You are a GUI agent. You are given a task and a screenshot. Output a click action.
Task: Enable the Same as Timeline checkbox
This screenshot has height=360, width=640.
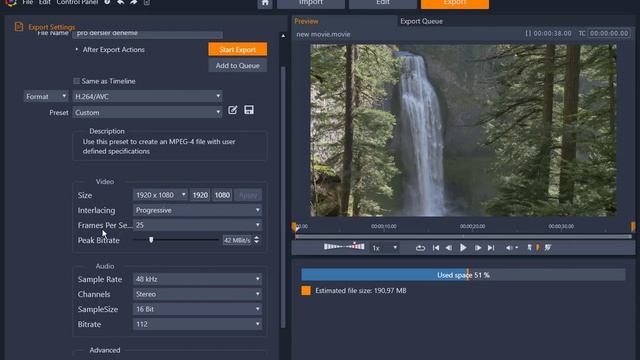[x=76, y=81]
